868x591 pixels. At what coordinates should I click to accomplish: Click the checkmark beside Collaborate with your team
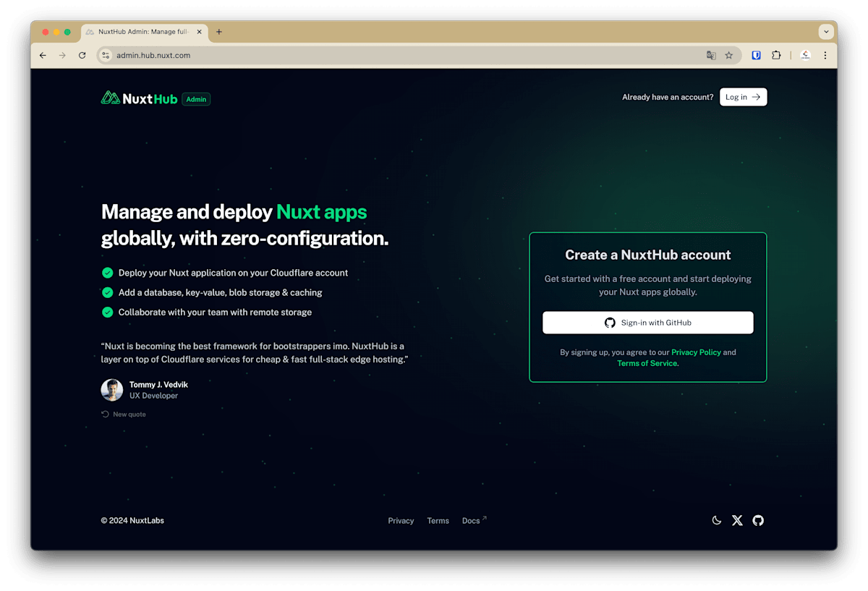coord(107,312)
